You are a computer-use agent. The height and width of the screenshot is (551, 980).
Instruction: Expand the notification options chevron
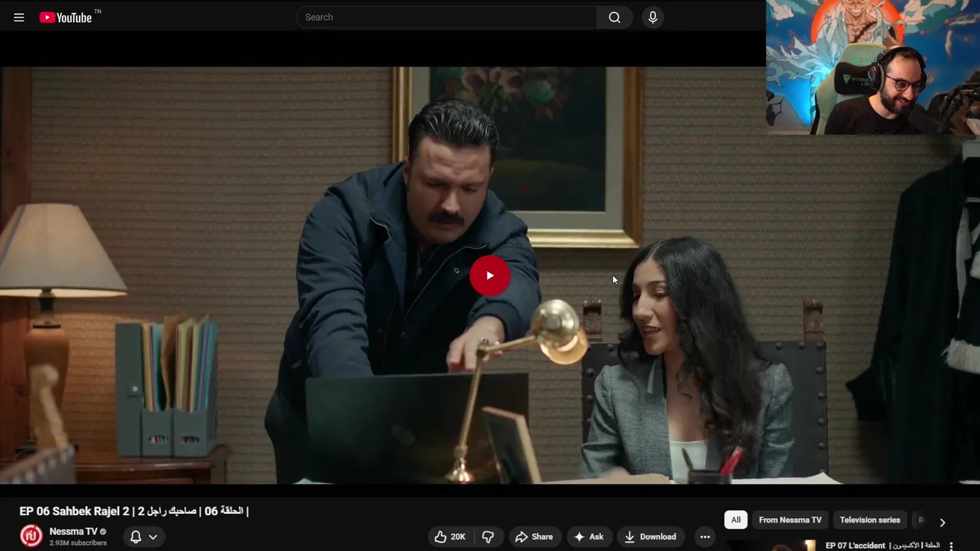[x=153, y=536]
